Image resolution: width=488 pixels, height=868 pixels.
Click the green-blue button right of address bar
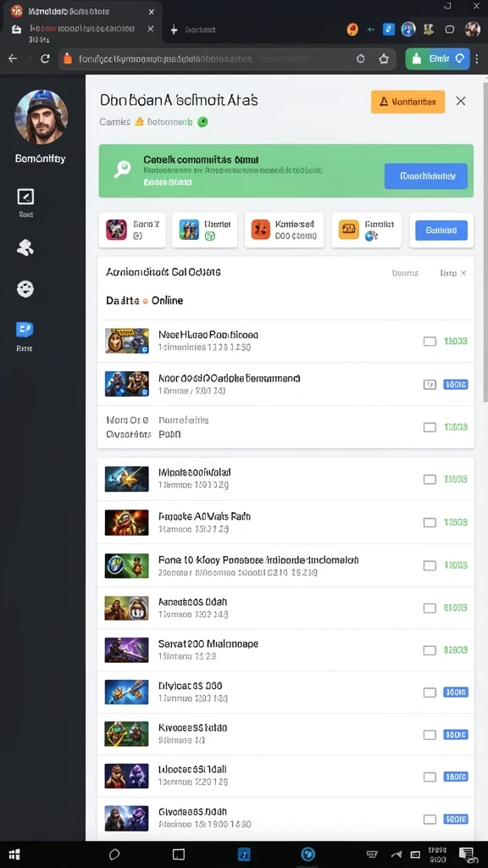coord(437,58)
